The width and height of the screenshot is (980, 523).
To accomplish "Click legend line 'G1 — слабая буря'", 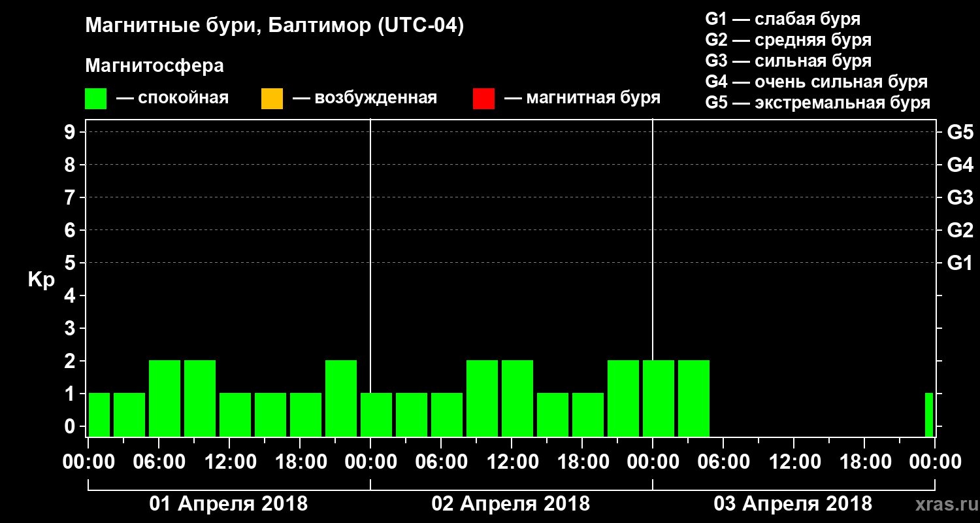I will coord(783,19).
